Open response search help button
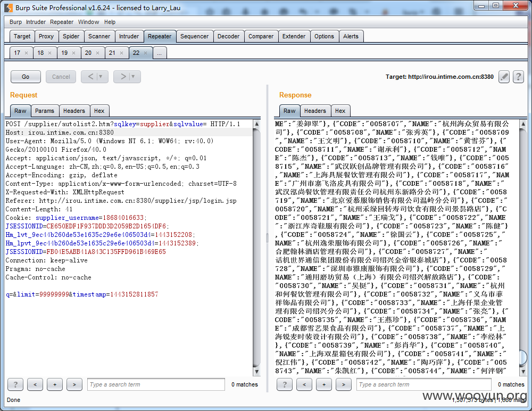Image resolution: width=532 pixels, height=411 pixels. tap(284, 384)
